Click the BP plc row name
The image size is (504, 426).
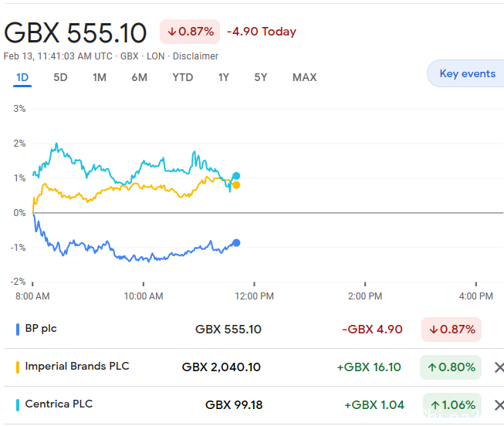pyautogui.click(x=41, y=329)
